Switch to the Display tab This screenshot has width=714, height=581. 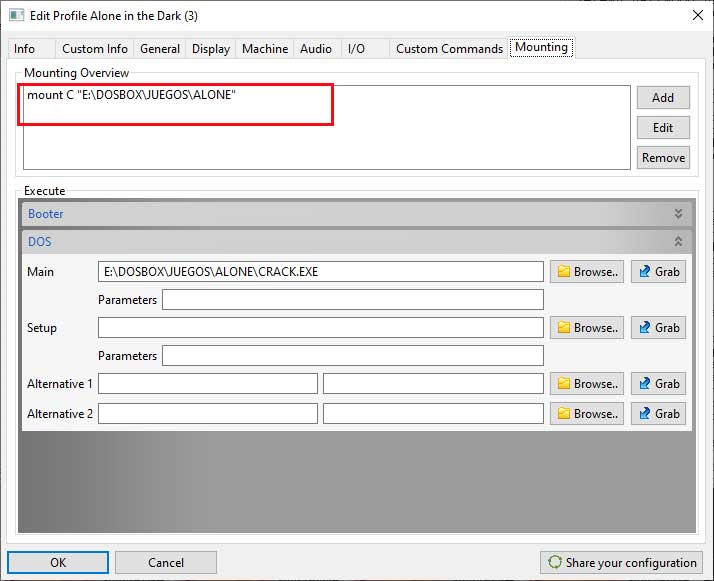pyautogui.click(x=211, y=49)
